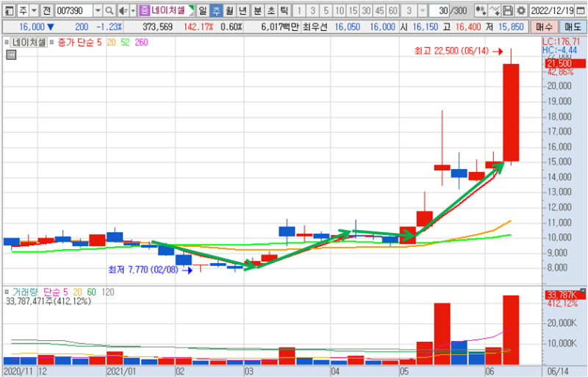The width and height of the screenshot is (588, 377).
Task: Click the high price value 16,400
Action: [x=468, y=27]
